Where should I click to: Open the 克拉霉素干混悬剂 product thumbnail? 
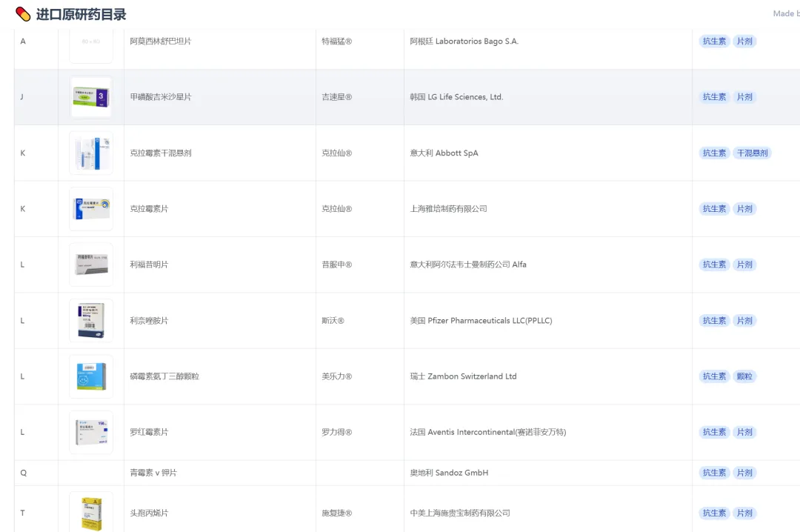[91, 153]
